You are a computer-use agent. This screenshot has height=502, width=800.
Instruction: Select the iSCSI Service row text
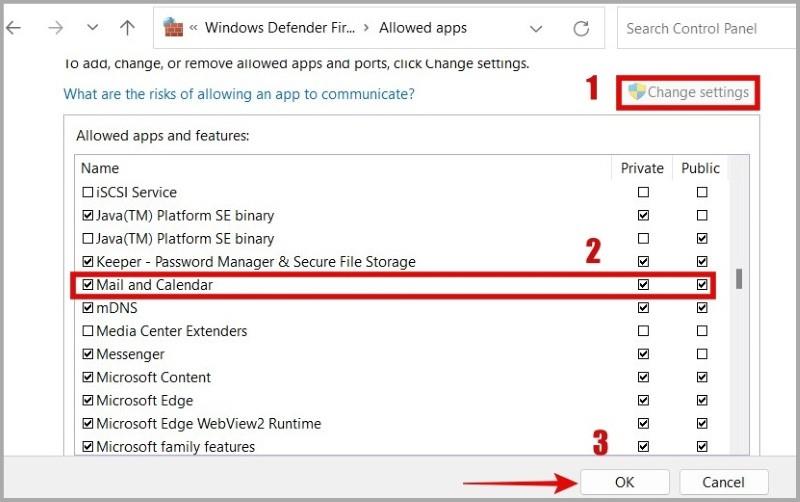(137, 192)
